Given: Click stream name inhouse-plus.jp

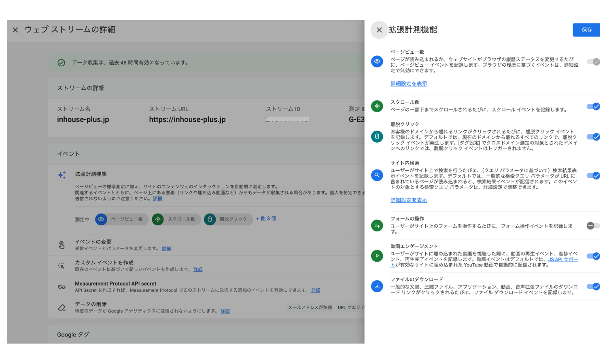Looking at the screenshot, I should pyautogui.click(x=83, y=120).
